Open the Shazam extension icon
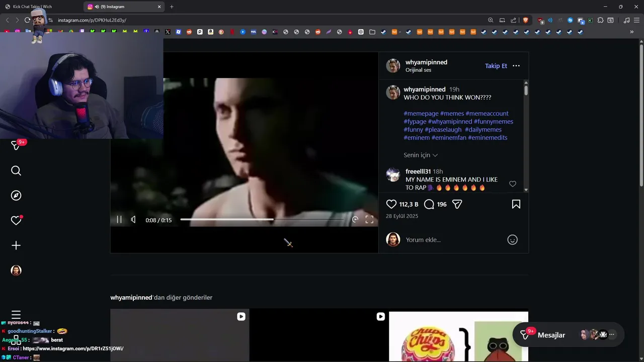Screen dimensions: 644x362 pyautogui.click(x=570, y=20)
